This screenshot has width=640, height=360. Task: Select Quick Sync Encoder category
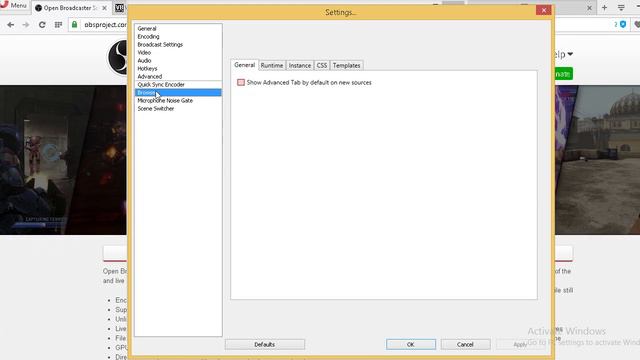click(178, 84)
